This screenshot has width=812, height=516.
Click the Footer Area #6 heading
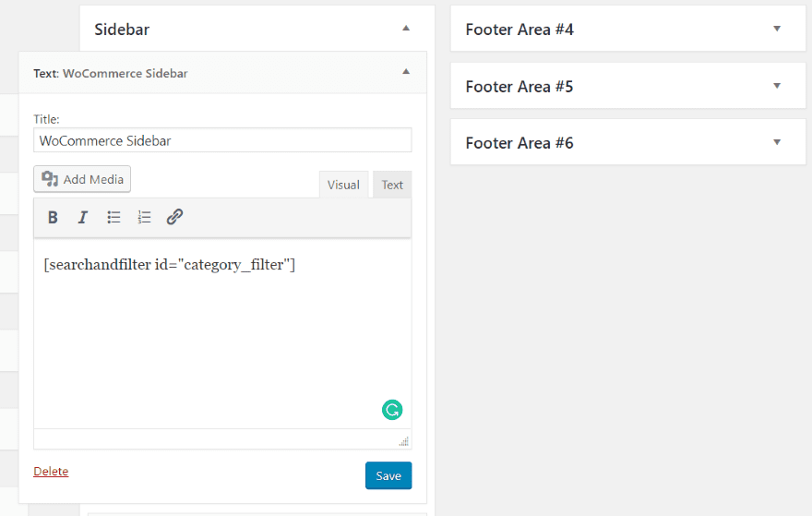(519, 143)
